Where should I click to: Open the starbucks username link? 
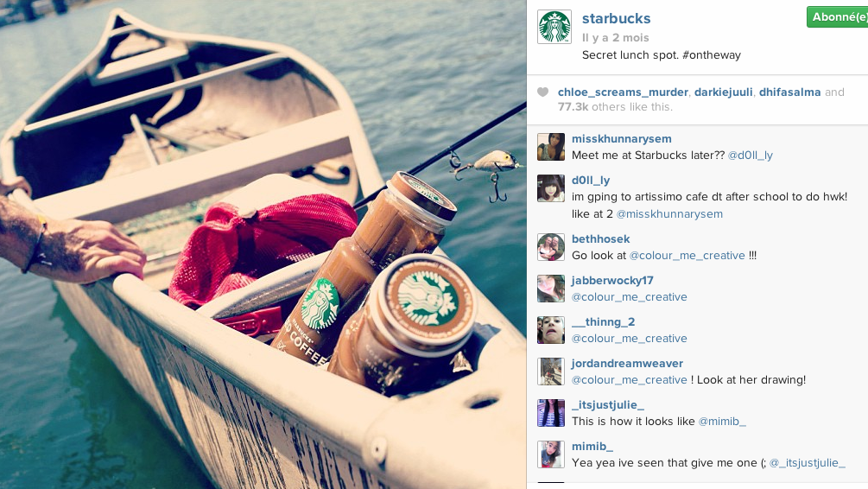coord(616,18)
